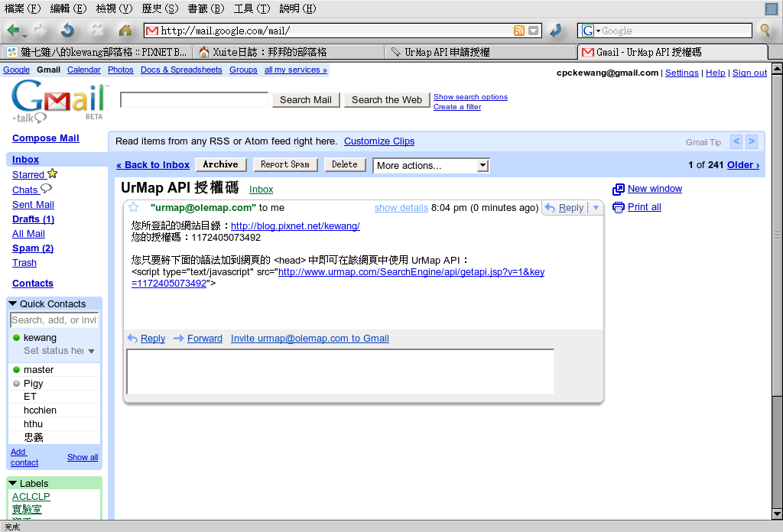The height and width of the screenshot is (532, 783).
Task: Open the Drafts (1) folder
Action: [x=33, y=219]
